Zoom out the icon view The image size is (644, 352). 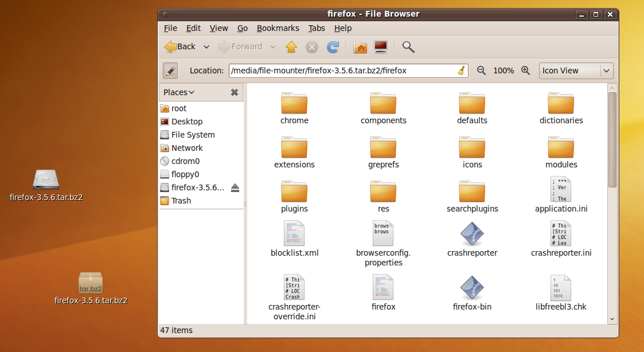(x=481, y=71)
